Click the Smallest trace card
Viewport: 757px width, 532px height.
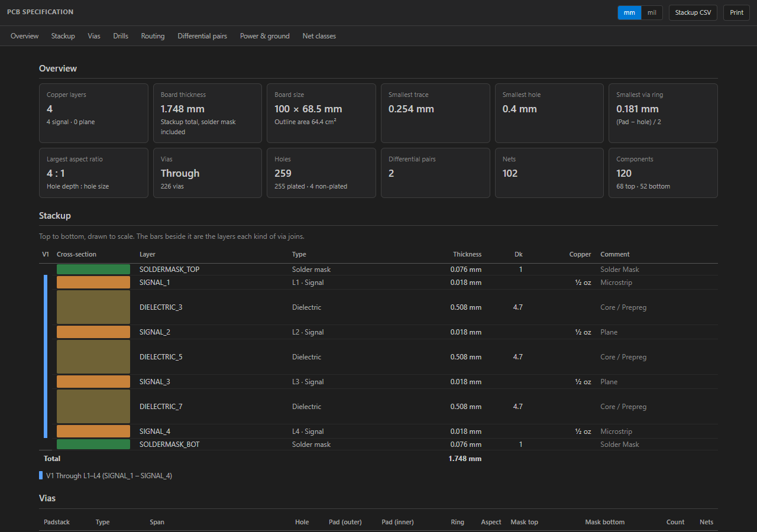(x=435, y=113)
